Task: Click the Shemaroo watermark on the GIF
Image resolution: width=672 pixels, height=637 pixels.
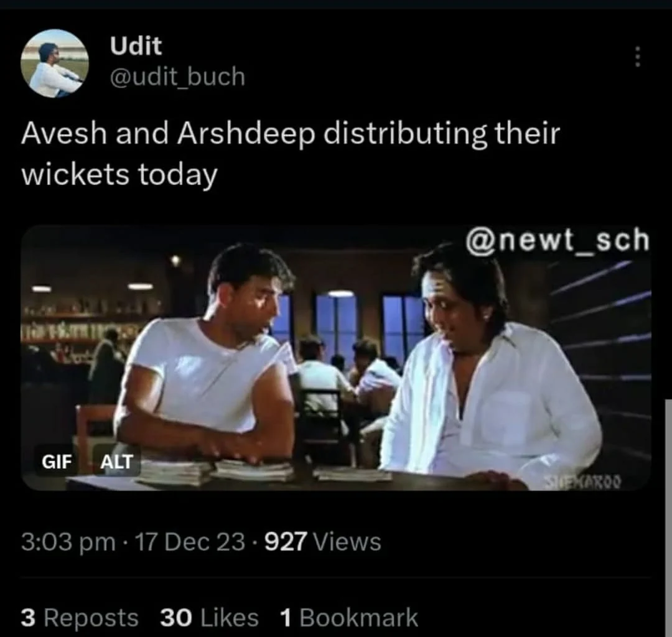Action: coord(583,482)
